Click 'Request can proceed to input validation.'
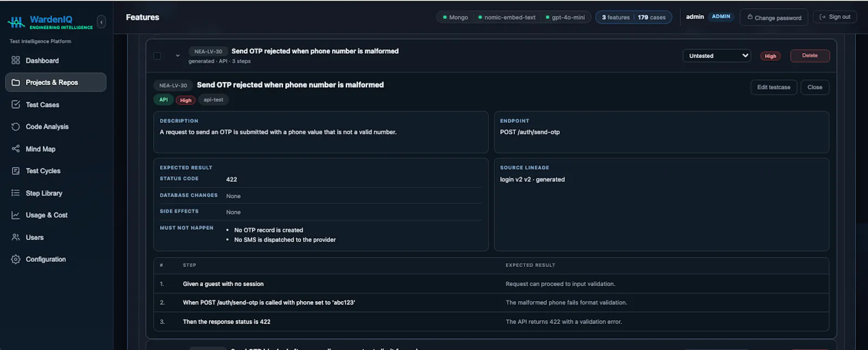 click(560, 284)
